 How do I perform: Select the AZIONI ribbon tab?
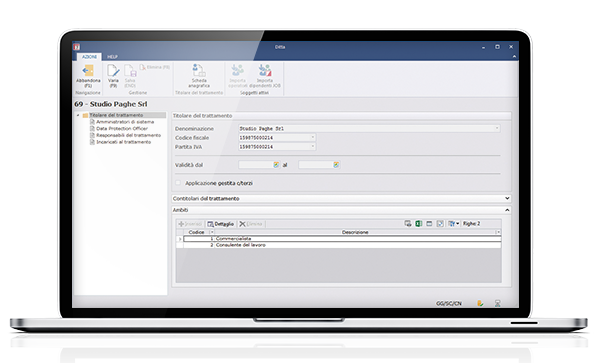[x=90, y=57]
